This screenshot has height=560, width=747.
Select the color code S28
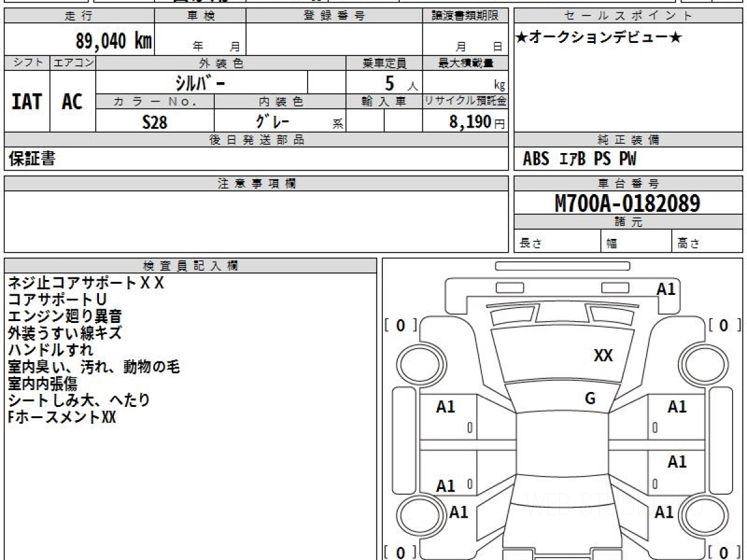154,122
